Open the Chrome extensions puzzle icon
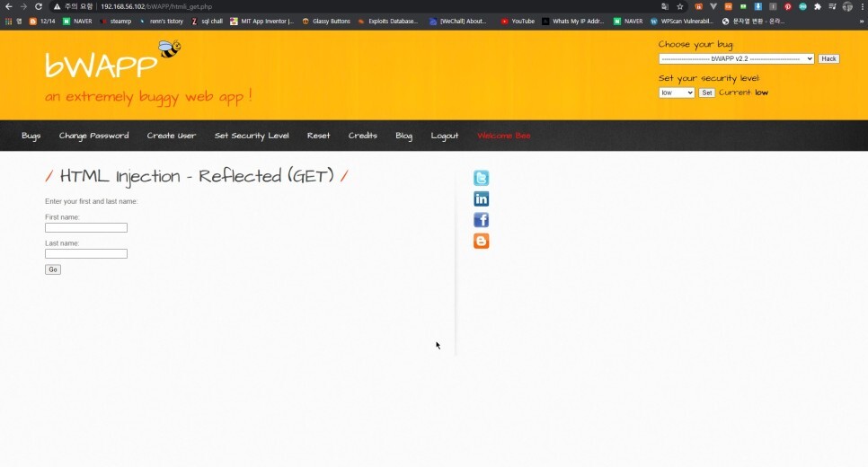The image size is (868, 467). [817, 6]
